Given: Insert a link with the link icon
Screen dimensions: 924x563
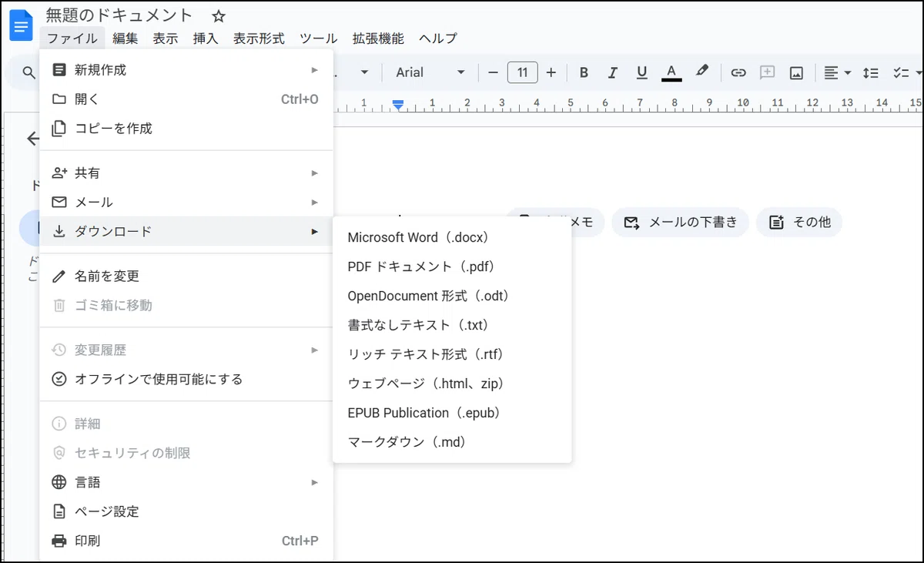Looking at the screenshot, I should click(x=738, y=72).
